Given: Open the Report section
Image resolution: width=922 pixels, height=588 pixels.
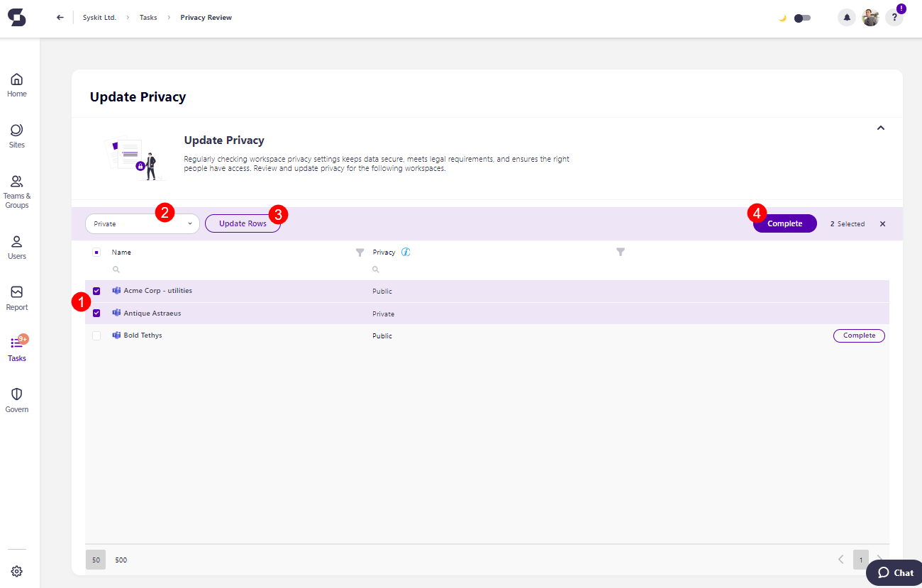Looking at the screenshot, I should [16, 297].
